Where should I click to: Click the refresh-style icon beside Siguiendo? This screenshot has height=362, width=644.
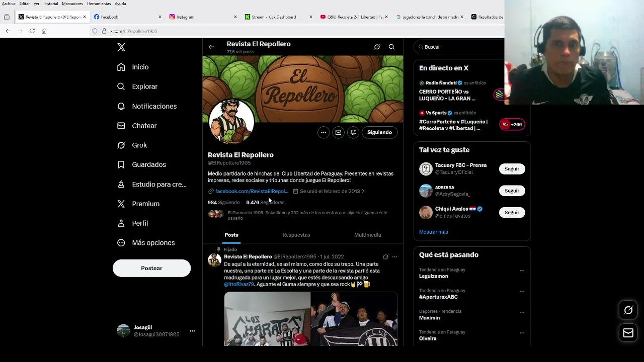click(x=353, y=132)
